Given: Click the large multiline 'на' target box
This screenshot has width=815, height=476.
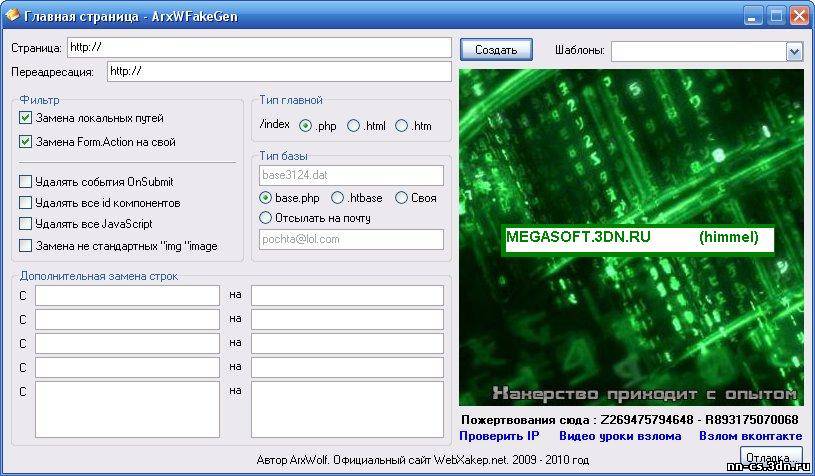Looking at the screenshot, I should tap(347, 409).
